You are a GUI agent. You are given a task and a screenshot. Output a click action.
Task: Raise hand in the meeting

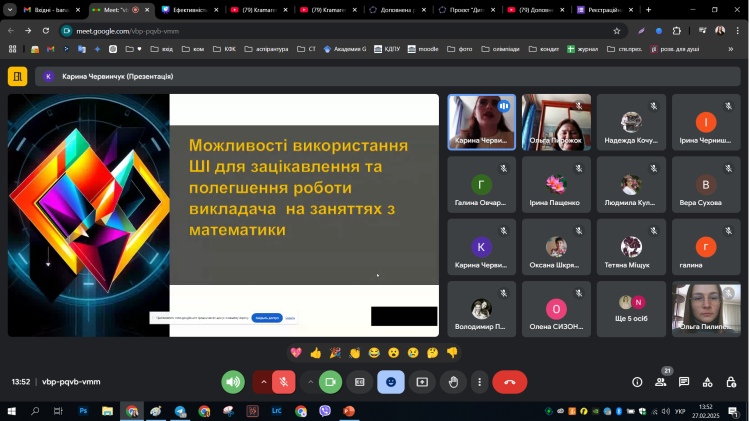[x=452, y=381]
